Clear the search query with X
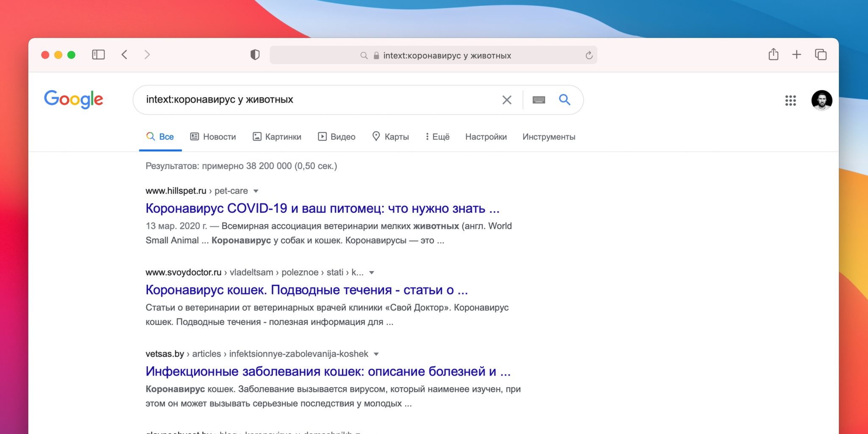Viewport: 868px width, 434px height. [x=507, y=100]
